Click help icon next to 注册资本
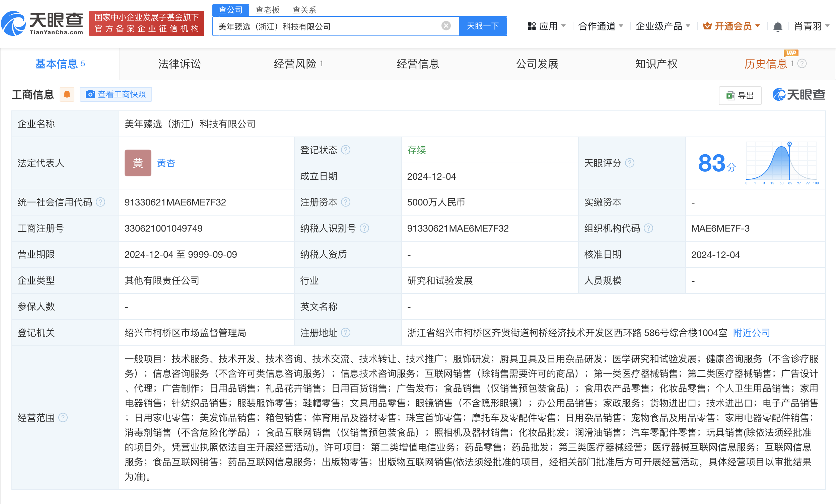 click(x=345, y=202)
